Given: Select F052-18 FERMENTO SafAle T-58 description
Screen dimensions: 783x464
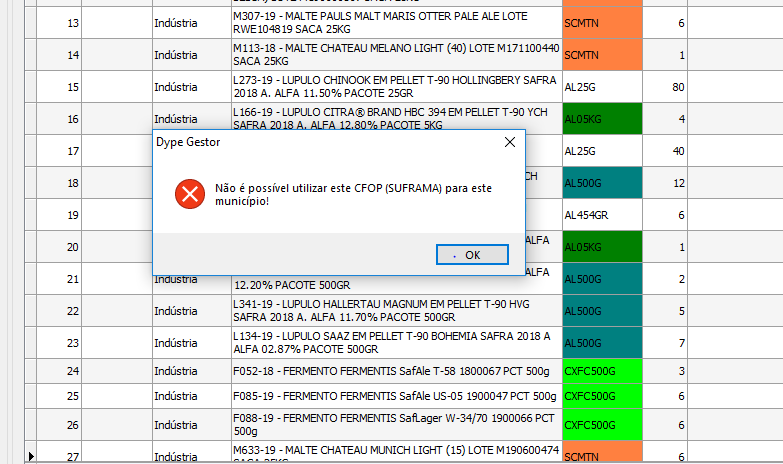Looking at the screenshot, I should [397, 371].
